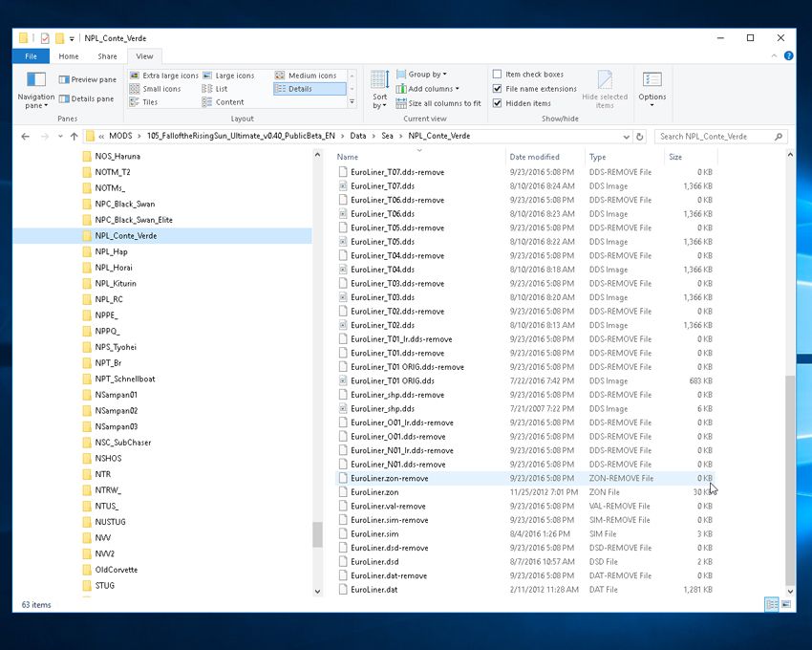Click Size all columns to fit

click(x=438, y=103)
